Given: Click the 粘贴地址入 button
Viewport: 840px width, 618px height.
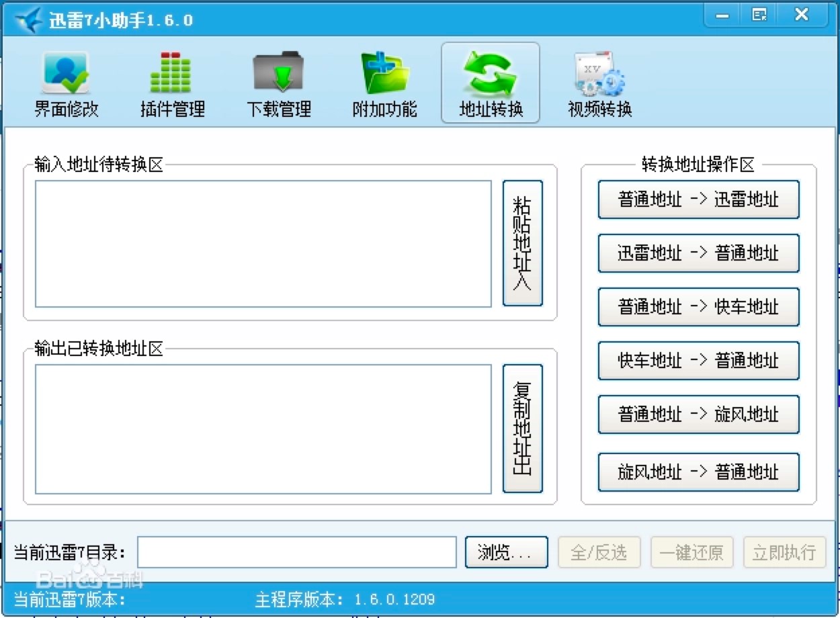Looking at the screenshot, I should (x=522, y=243).
